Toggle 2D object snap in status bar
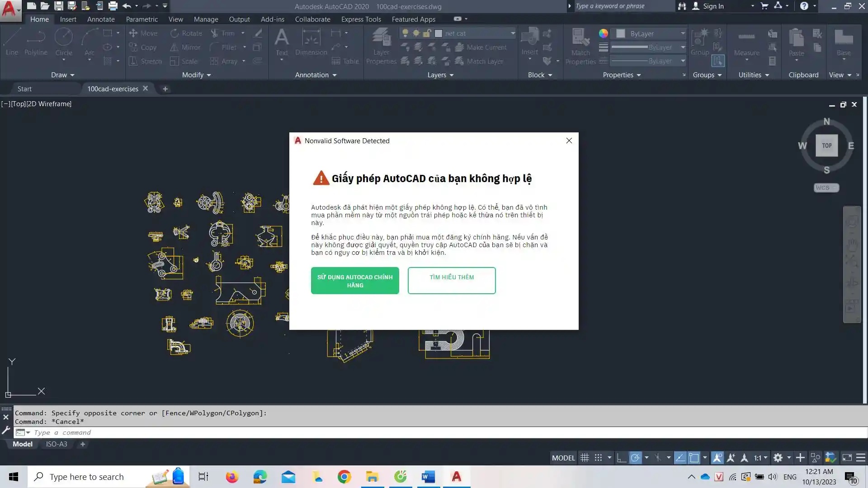The height and width of the screenshot is (488, 868). coord(694,458)
